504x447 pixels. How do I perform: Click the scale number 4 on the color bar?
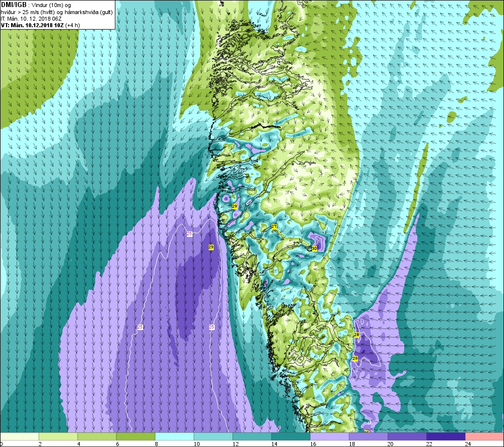(x=79, y=444)
